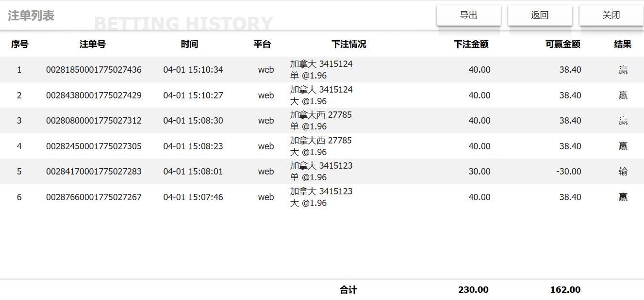
Task: Select bet number 00287660001775027267
Action: [x=94, y=197]
